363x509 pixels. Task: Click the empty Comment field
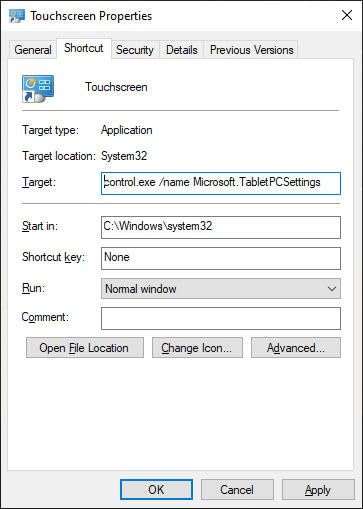coord(221,318)
